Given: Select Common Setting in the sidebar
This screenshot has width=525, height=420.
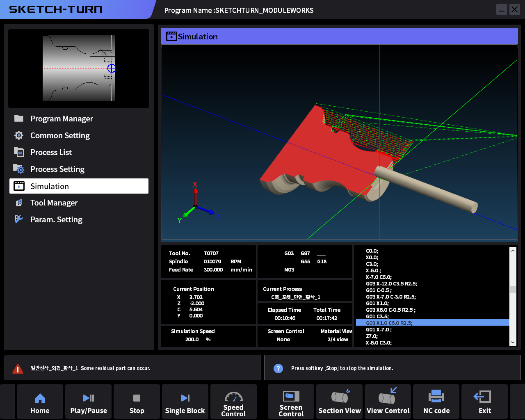Looking at the screenshot, I should [x=60, y=135].
